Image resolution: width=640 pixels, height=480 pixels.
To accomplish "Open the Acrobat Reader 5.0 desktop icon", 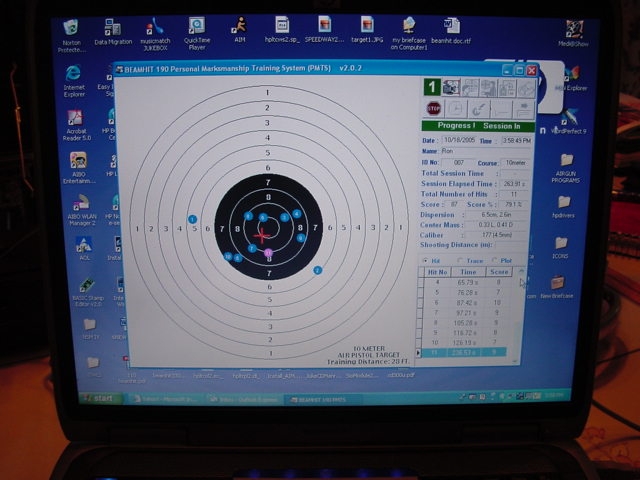I will tap(76, 125).
